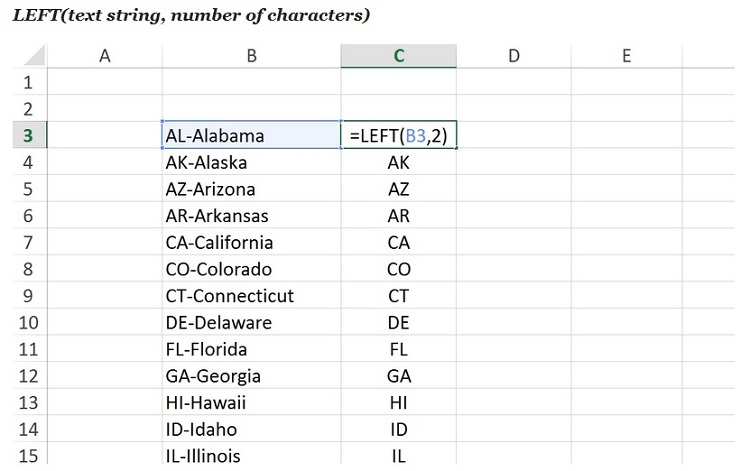Select cell showing AZ in column C
This screenshot has width=750, height=471.
point(399,189)
